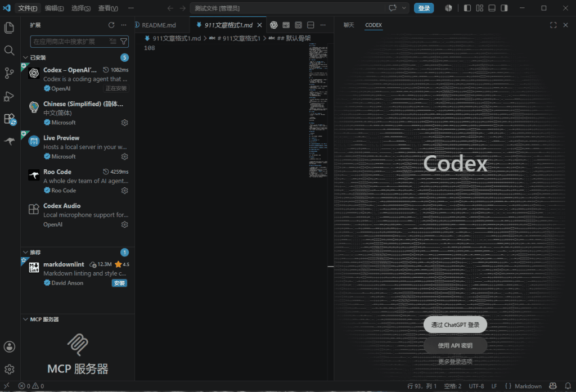Open the Search view in activity bar
This screenshot has height=392, width=576.
pos(9,50)
